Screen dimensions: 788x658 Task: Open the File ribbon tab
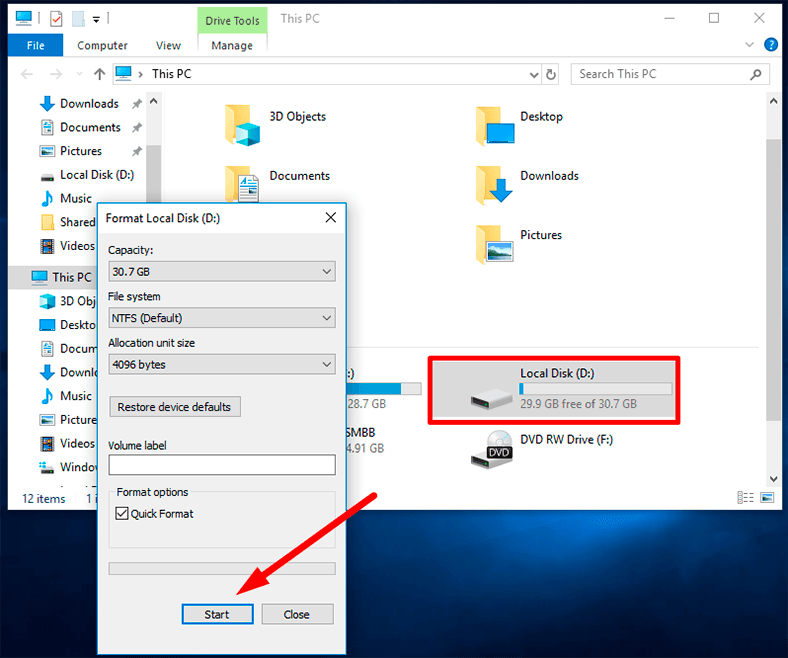pos(35,45)
